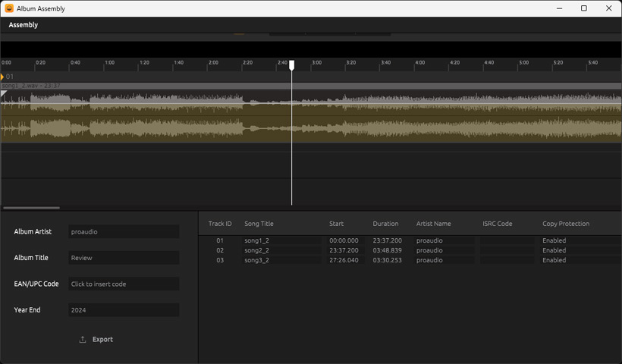The width and height of the screenshot is (622, 364).
Task: Click the Album Title field containing Review
Action: [124, 258]
